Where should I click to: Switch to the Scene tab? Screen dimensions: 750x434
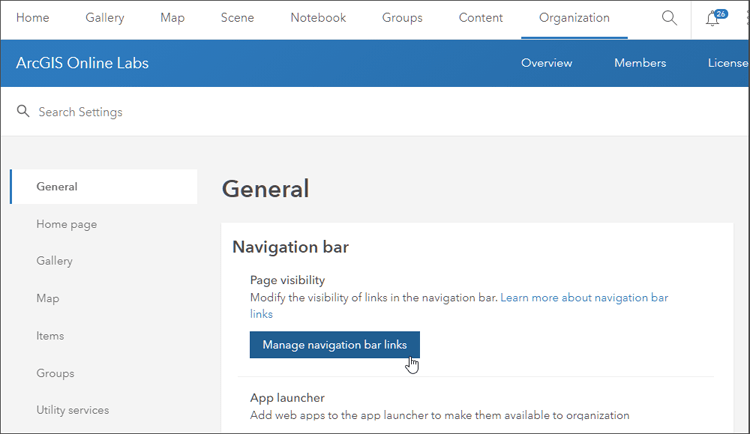pyautogui.click(x=237, y=18)
